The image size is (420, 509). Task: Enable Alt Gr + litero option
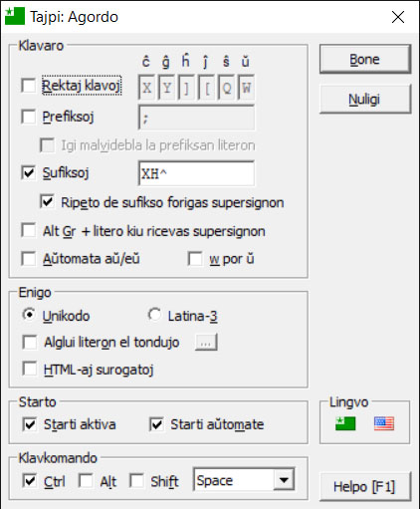point(29,230)
